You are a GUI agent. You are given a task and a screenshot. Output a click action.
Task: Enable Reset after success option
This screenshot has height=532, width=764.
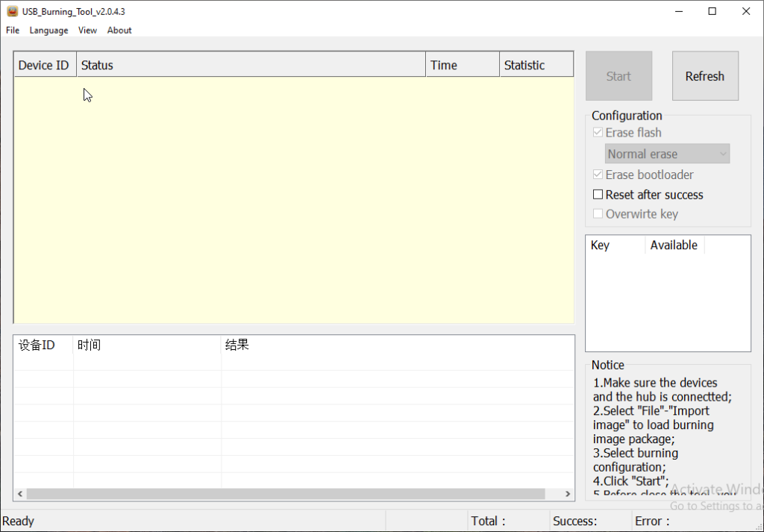coord(598,195)
